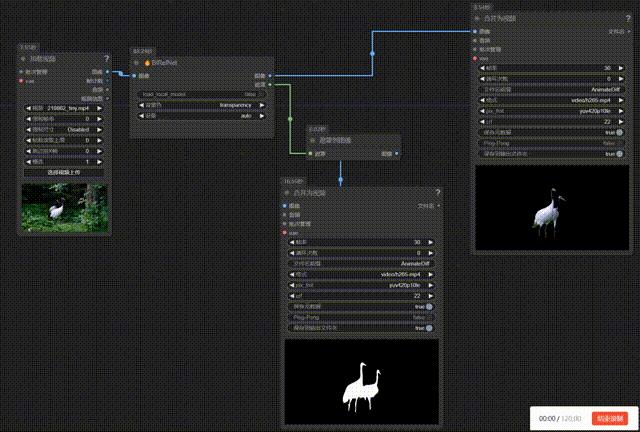Click the flame icon beside the BiRefNet title
640x432 pixels.
click(x=147, y=63)
